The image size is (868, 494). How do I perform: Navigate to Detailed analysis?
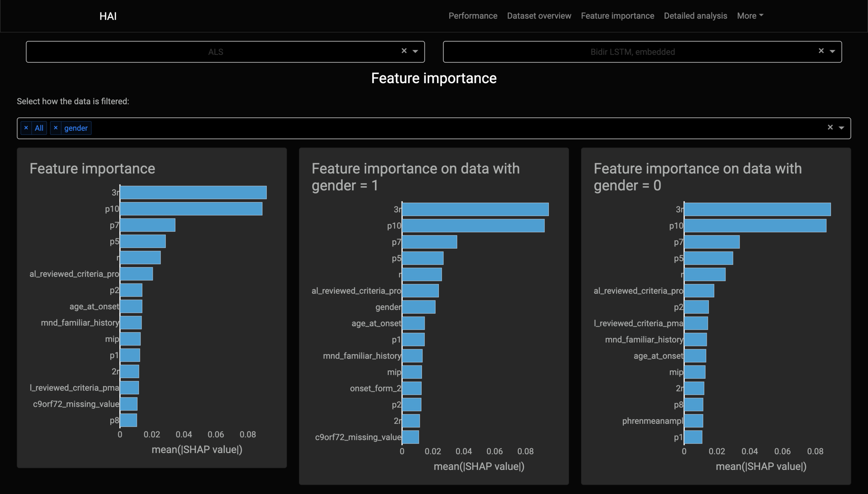click(x=695, y=16)
